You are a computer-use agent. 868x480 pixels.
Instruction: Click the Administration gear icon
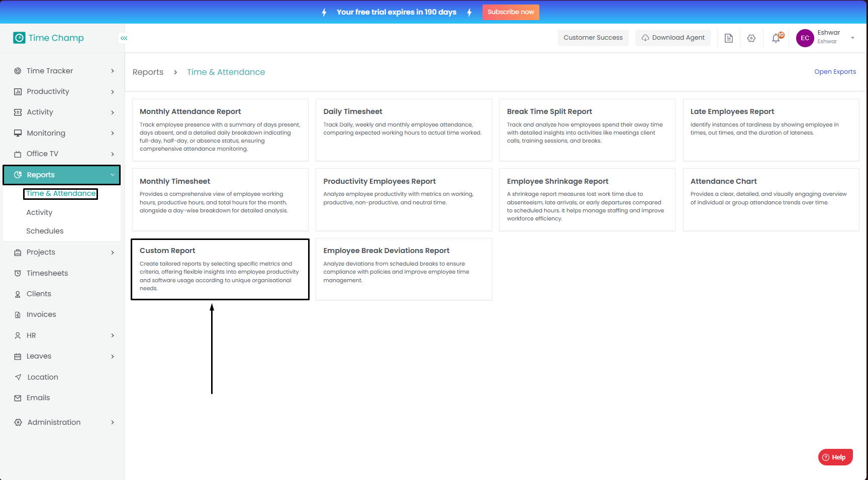(18, 422)
